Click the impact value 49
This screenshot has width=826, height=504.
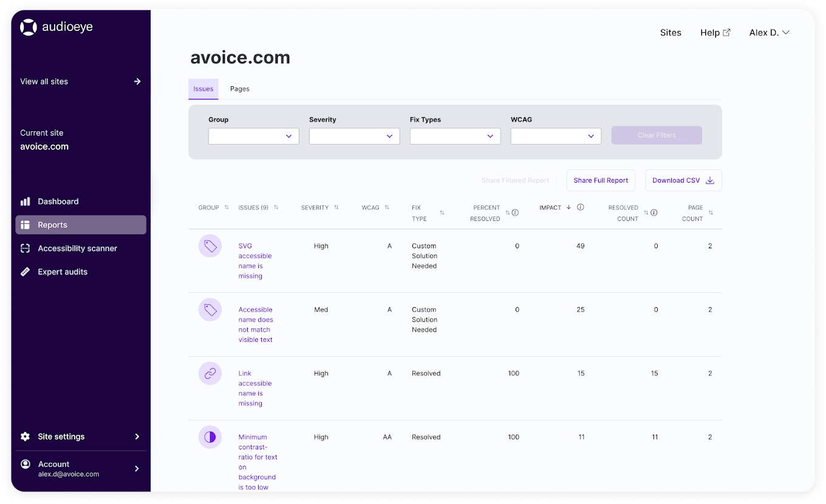click(581, 246)
